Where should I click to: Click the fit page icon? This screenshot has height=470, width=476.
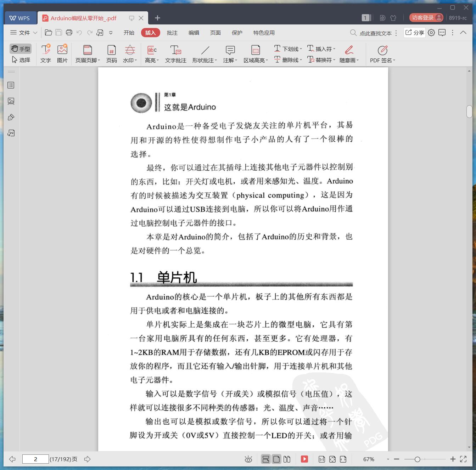pos(332,459)
